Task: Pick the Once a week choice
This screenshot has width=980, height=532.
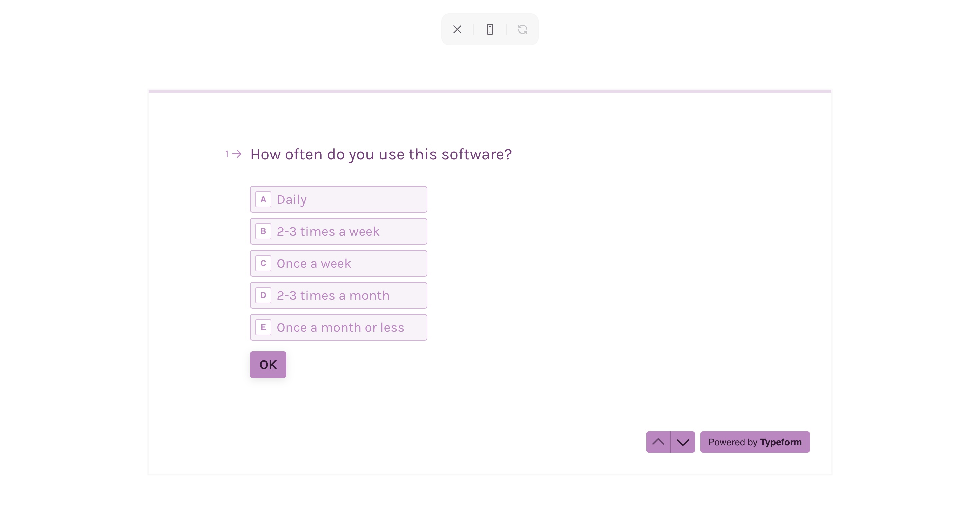Action: (x=339, y=263)
